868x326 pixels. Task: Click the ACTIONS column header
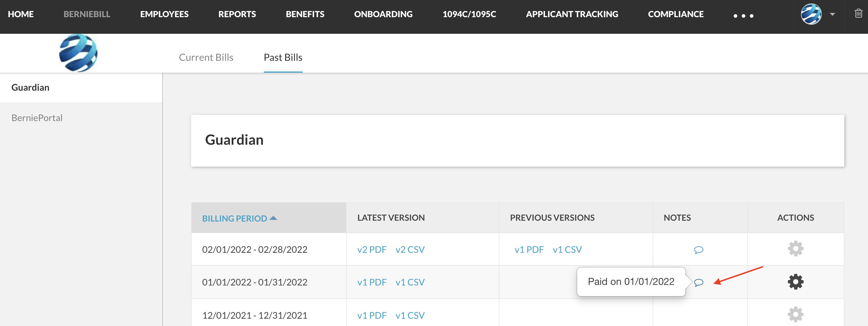click(796, 218)
